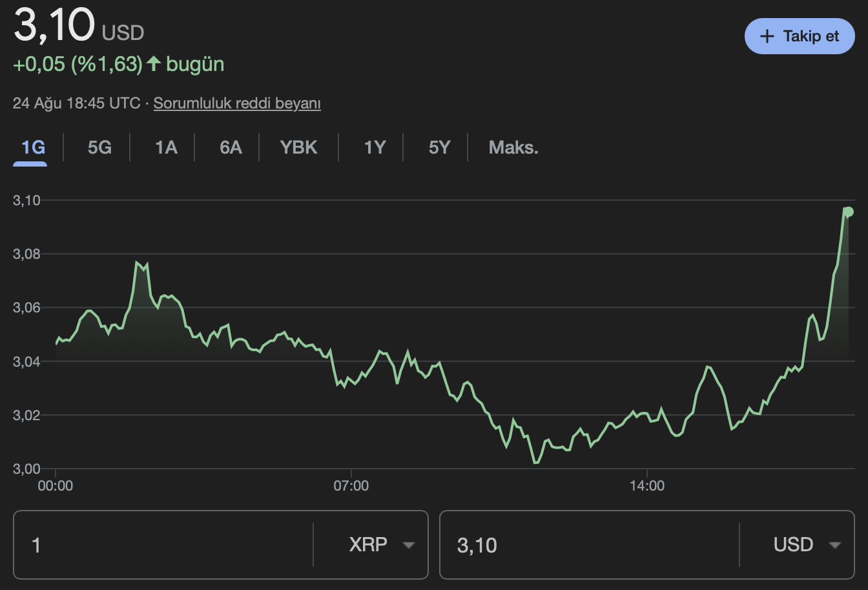Click the XRP amount input field showing 1
Viewport: 868px width, 590px height.
[x=163, y=545]
